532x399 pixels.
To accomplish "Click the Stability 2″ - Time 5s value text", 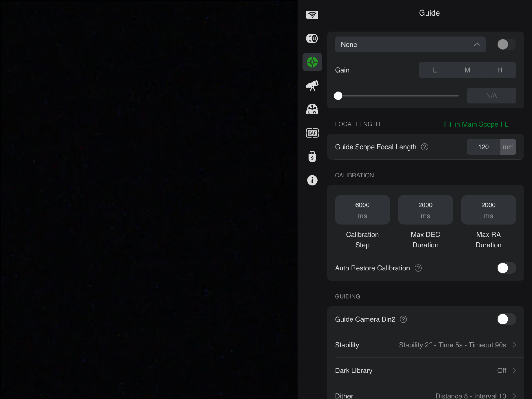I will coord(452,345).
